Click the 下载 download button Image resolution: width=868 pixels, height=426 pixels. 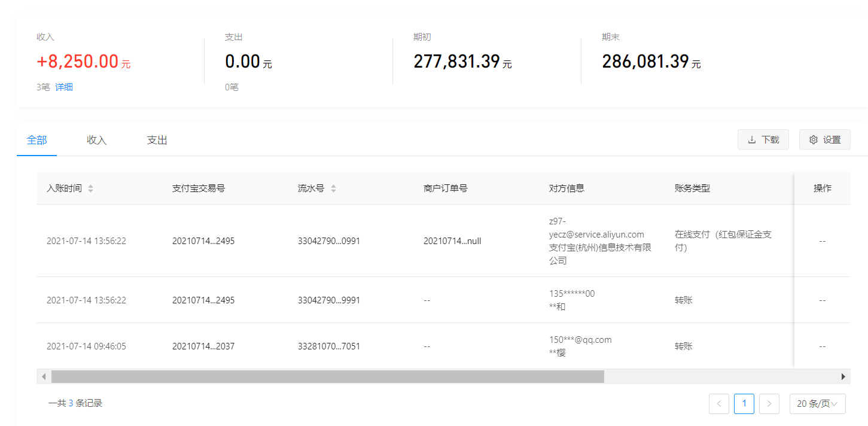click(763, 139)
